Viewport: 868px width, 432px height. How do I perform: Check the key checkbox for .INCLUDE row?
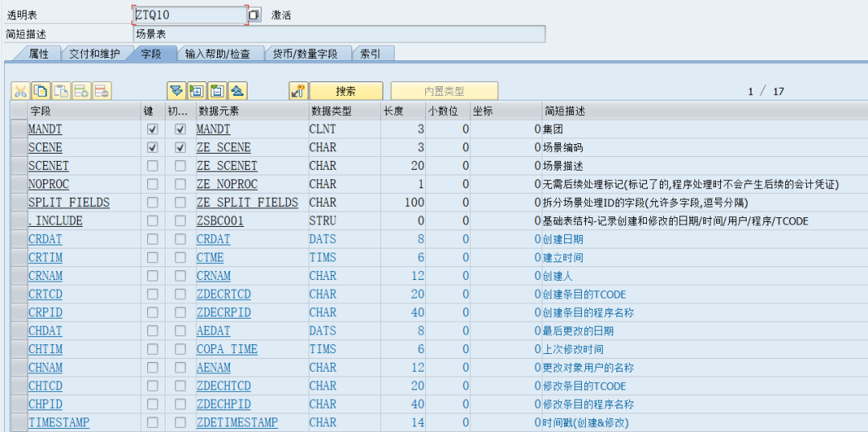[152, 221]
